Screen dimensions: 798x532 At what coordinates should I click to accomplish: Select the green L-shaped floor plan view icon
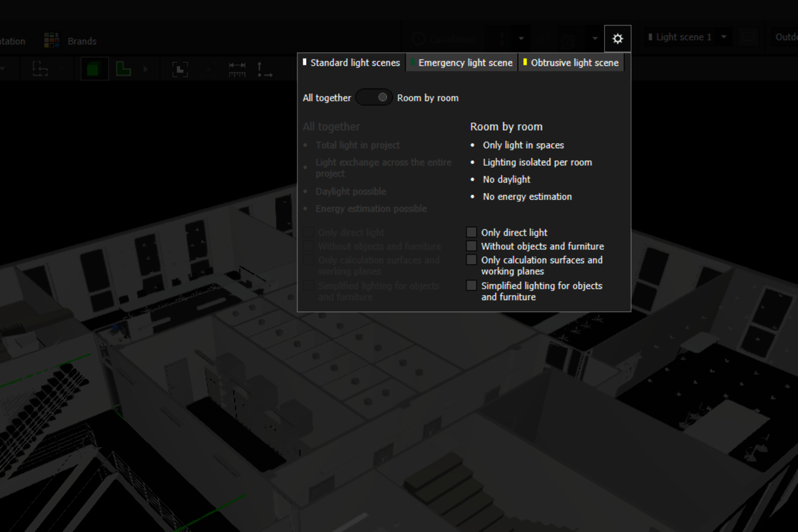coord(123,69)
